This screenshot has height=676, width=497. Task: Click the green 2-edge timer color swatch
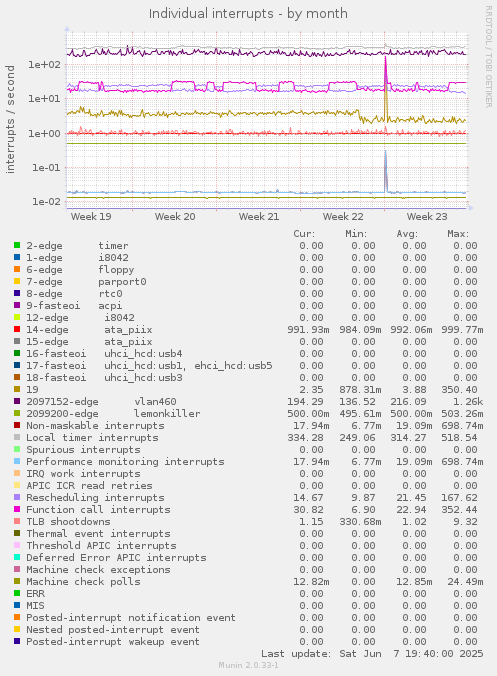(x=17, y=245)
